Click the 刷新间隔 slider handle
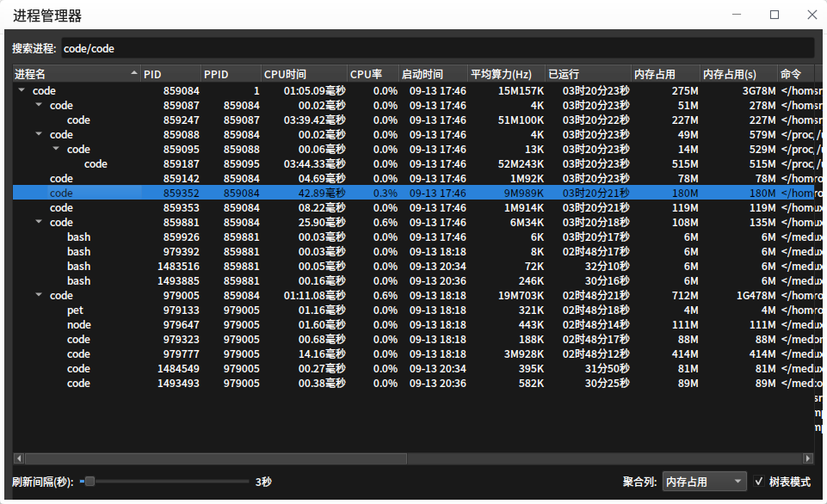 click(89, 481)
